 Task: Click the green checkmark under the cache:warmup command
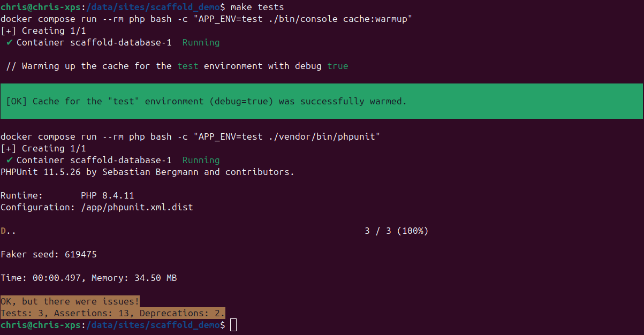coord(9,42)
